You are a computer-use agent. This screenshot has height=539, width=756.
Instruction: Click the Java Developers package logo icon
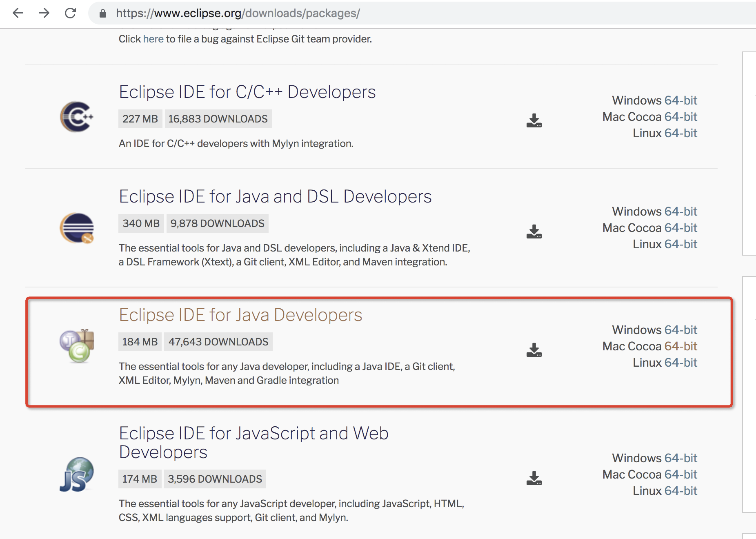(x=77, y=346)
